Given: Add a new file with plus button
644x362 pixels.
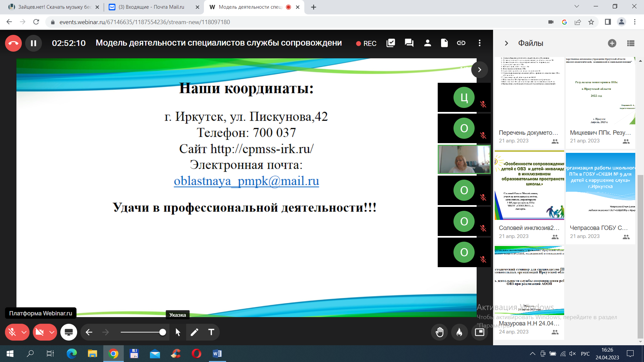Looking at the screenshot, I should 612,43.
